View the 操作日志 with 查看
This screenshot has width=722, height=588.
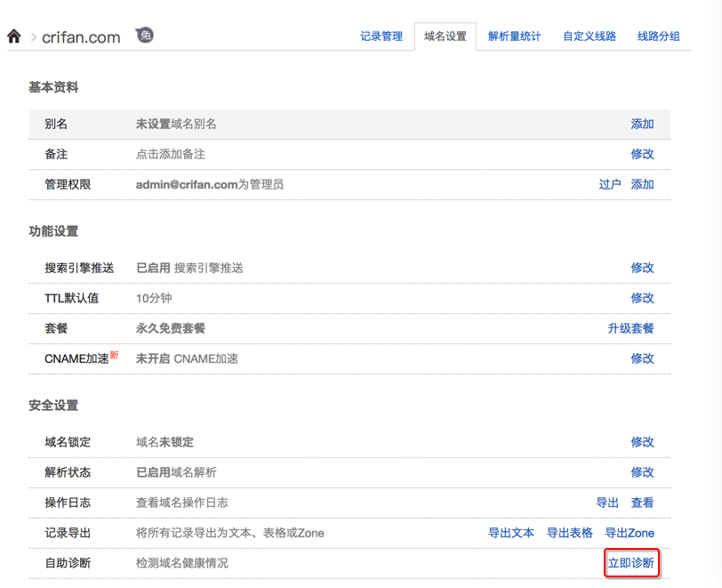coord(642,503)
